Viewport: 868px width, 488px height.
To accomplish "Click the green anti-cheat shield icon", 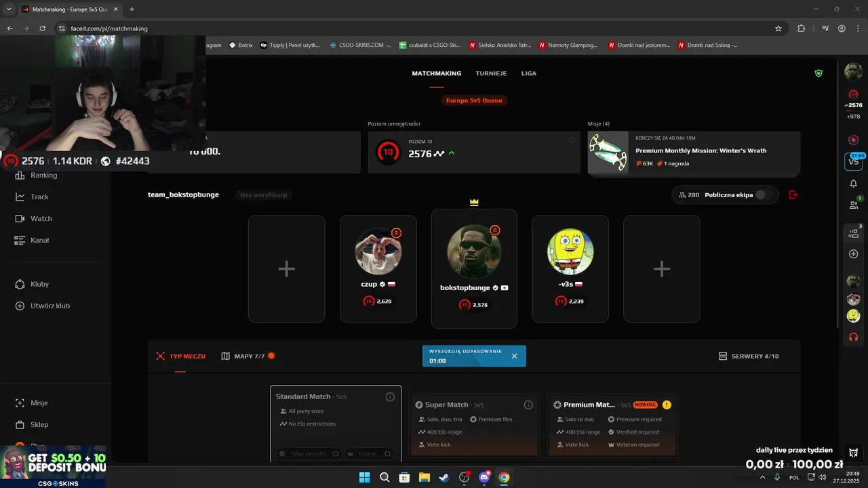I will (x=818, y=73).
